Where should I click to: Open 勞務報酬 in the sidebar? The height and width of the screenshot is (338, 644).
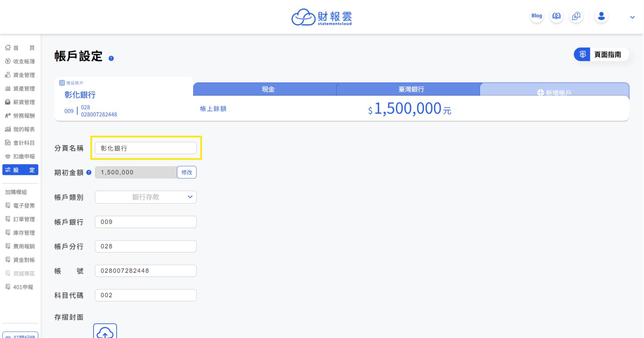(x=20, y=116)
